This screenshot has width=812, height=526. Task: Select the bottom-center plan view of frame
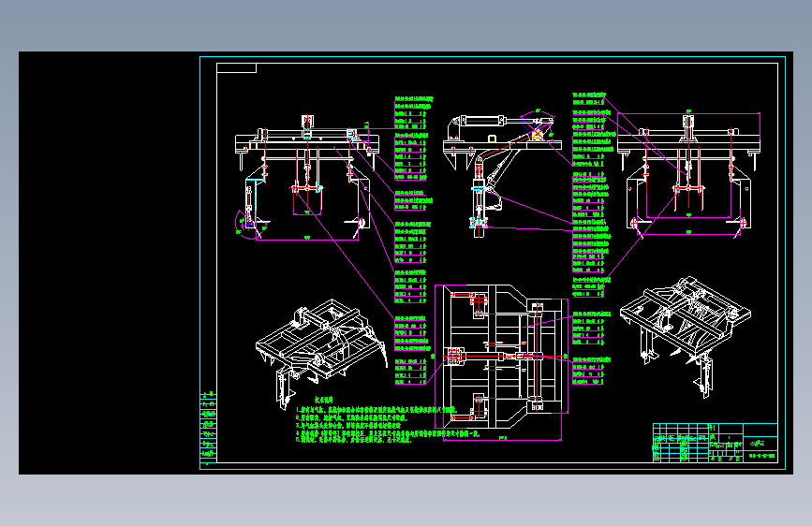tap(501, 361)
